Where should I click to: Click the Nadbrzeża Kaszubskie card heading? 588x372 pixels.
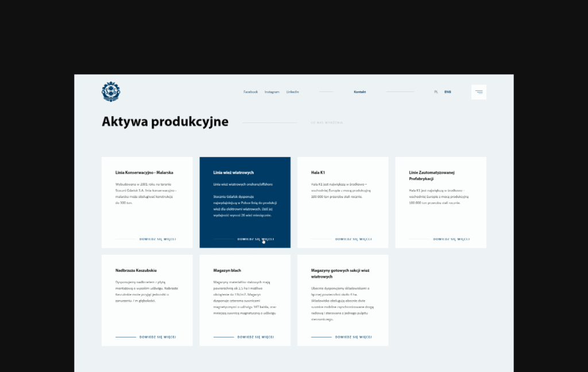(x=136, y=270)
